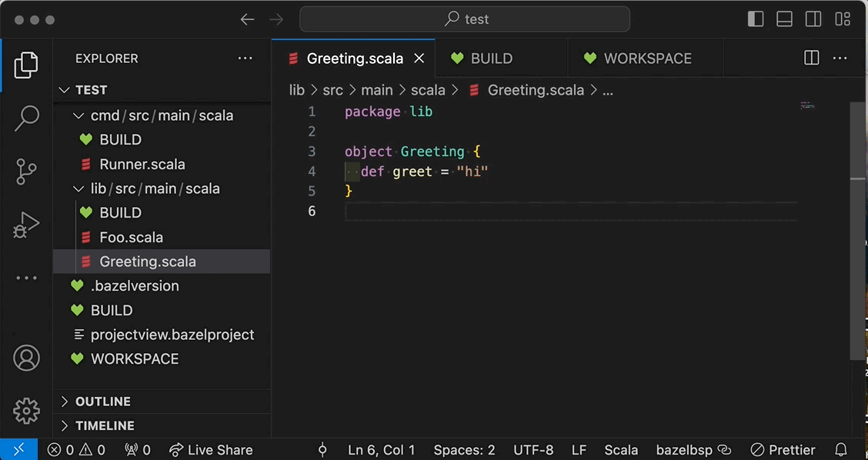Viewport: 868px width, 460px height.
Task: Change indentation Spaces: 2
Action: pos(465,450)
